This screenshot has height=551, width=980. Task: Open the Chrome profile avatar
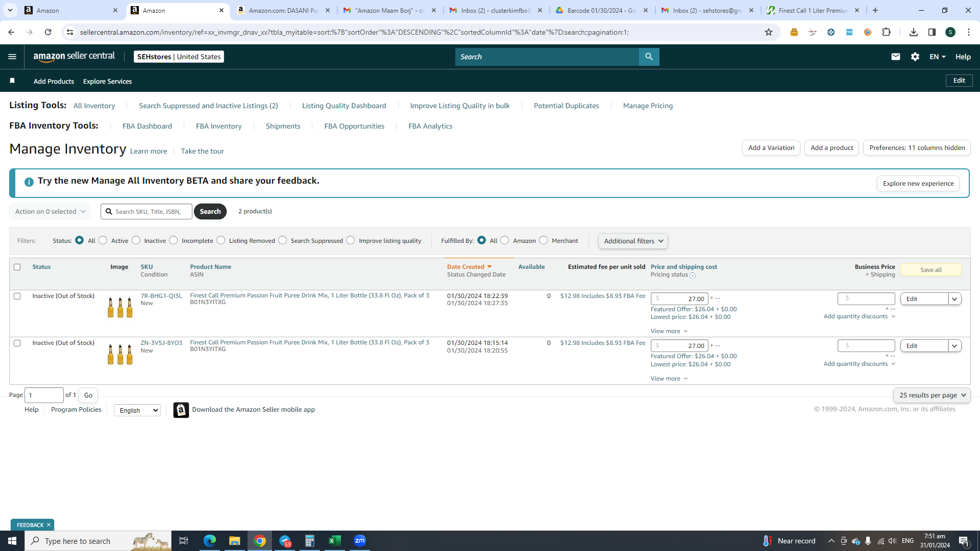tap(950, 32)
